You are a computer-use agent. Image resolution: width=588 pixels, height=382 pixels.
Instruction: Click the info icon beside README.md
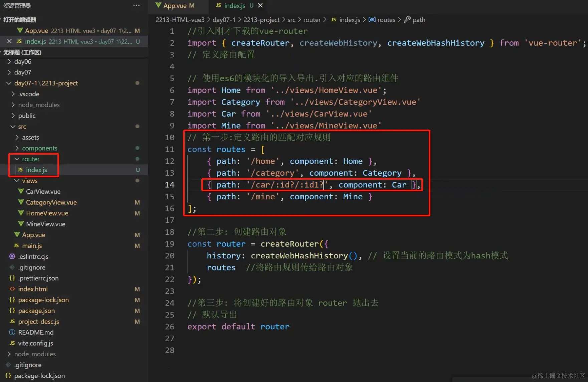12,332
